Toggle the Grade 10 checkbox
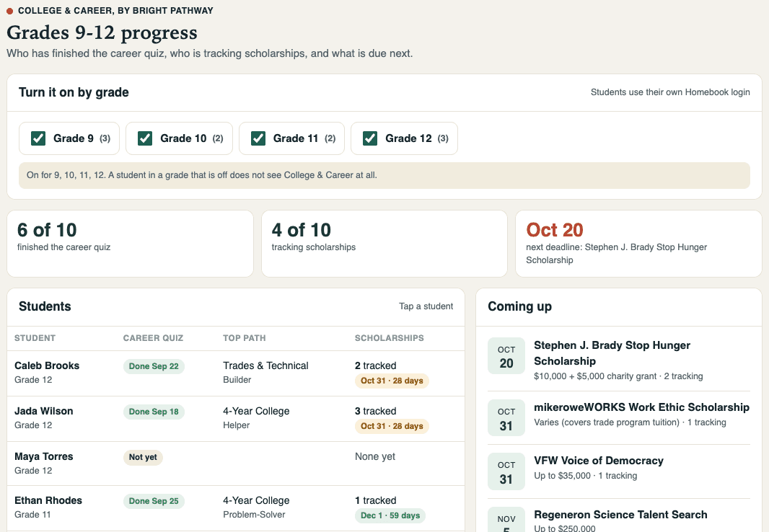This screenshot has width=769, height=532. pos(145,138)
